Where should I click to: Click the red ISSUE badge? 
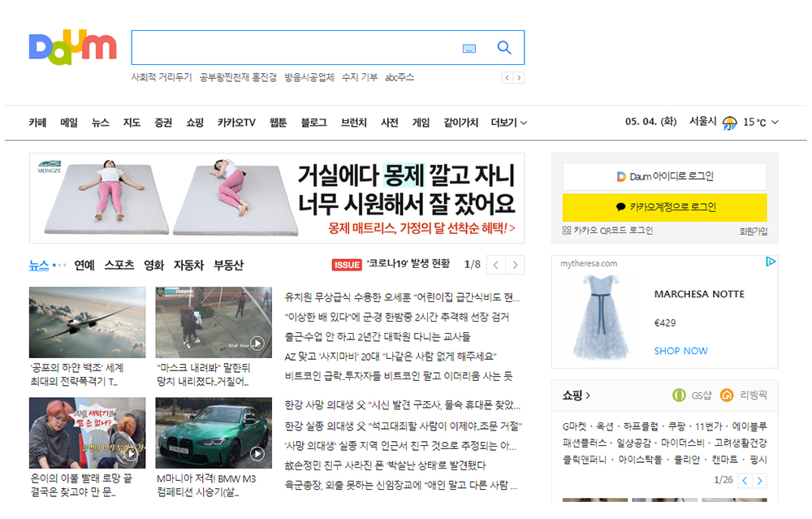347,265
